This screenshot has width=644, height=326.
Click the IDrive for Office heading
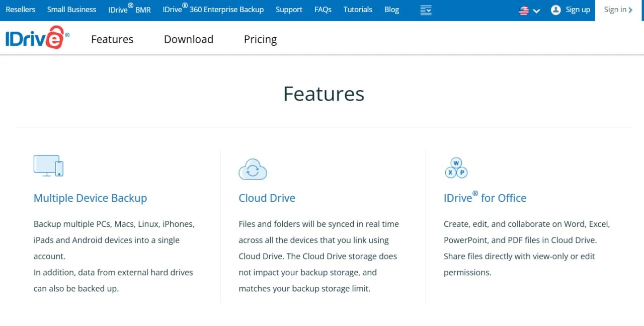point(485,198)
